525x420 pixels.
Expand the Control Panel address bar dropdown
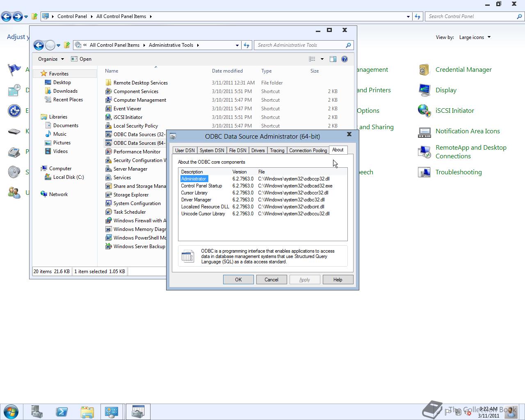408,16
